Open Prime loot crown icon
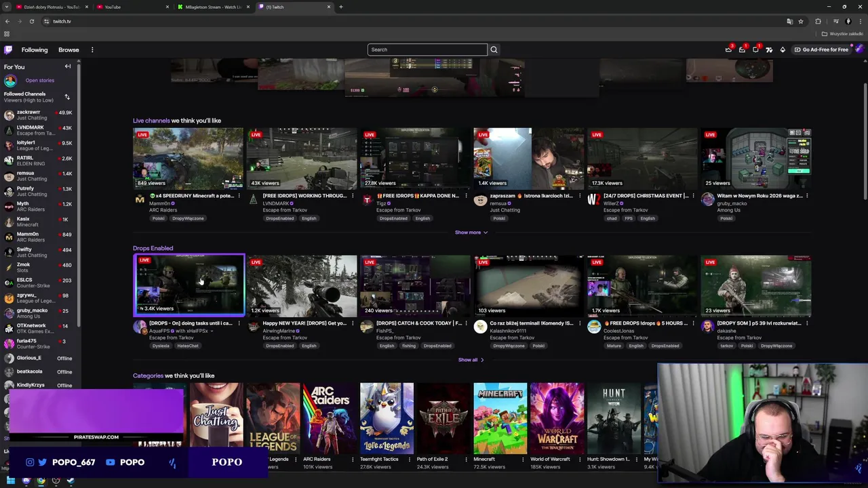 coord(728,49)
